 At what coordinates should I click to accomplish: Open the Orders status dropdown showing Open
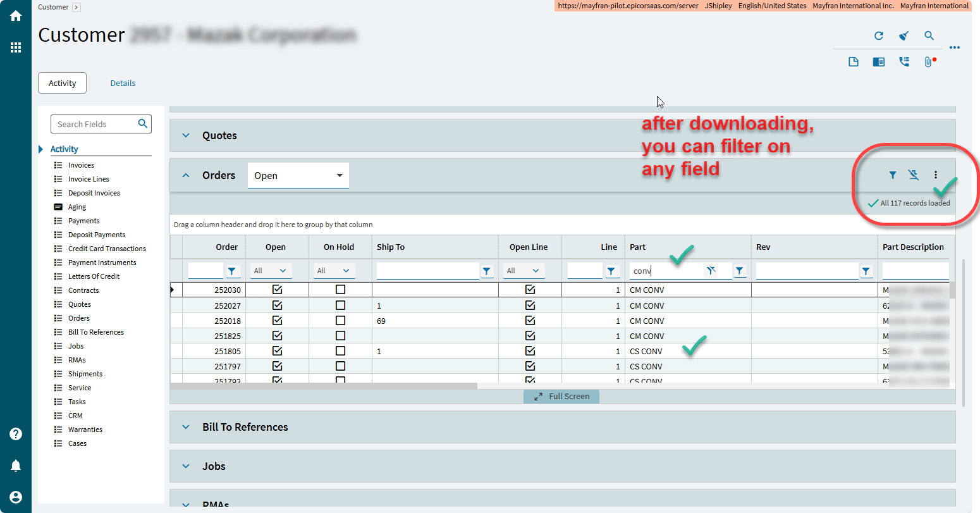[x=298, y=175]
